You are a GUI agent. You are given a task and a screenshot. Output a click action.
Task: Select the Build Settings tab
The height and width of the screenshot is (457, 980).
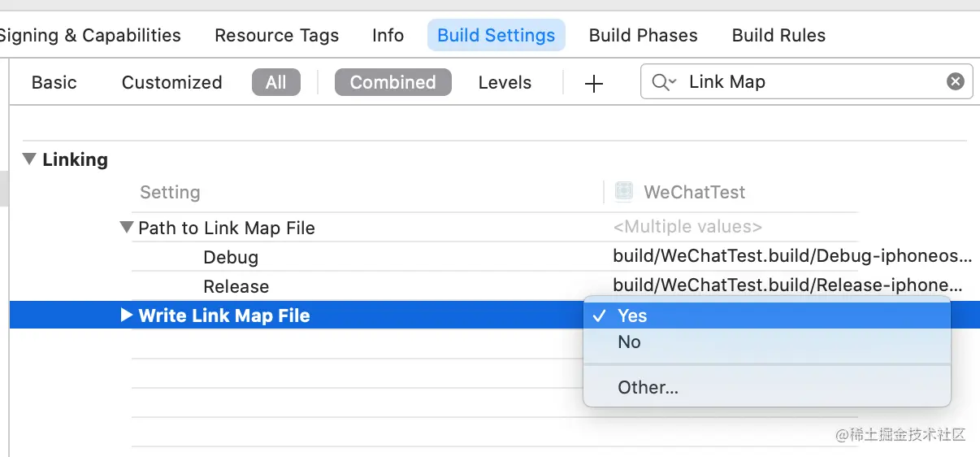496,36
